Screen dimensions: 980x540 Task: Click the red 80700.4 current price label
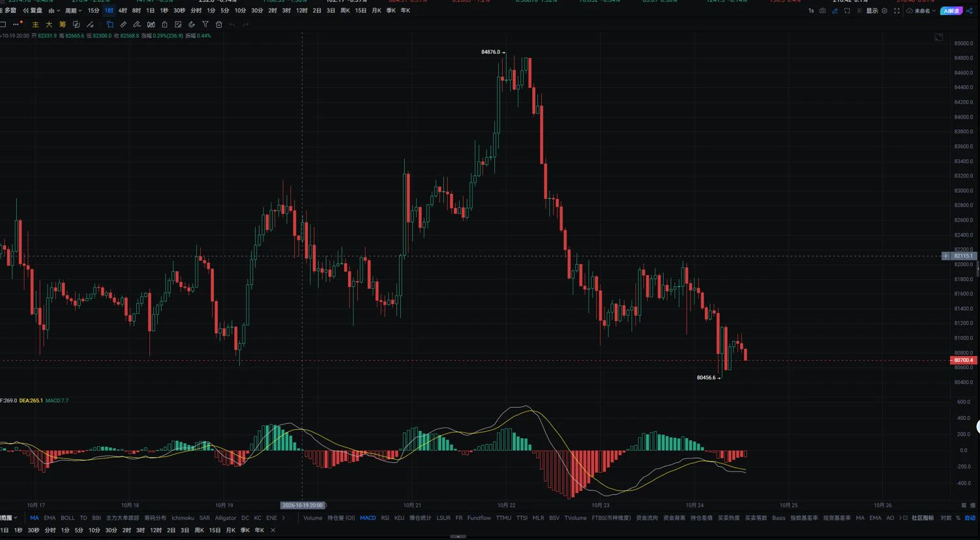pyautogui.click(x=963, y=360)
